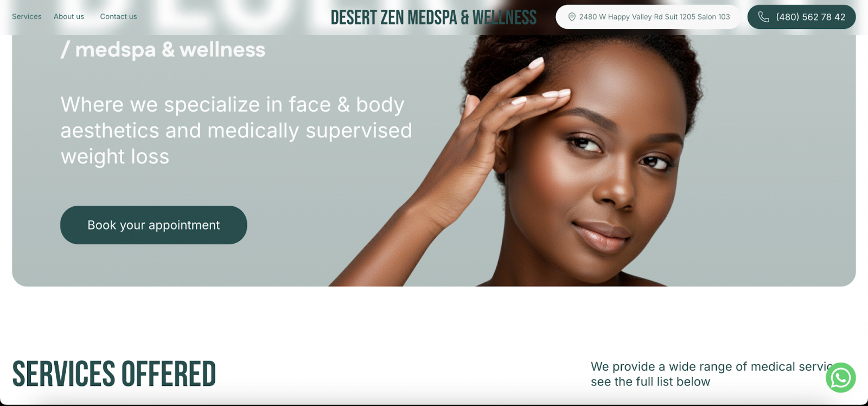
Task: Click the phone handset icon
Action: tap(763, 17)
